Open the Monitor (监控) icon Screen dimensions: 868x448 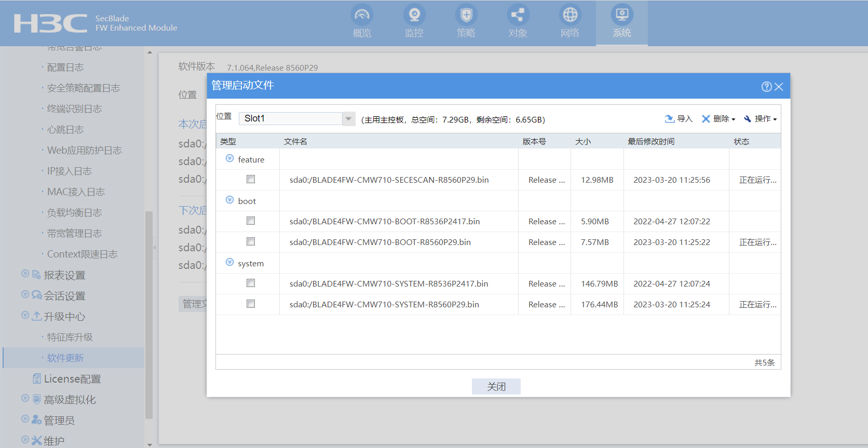[x=414, y=15]
